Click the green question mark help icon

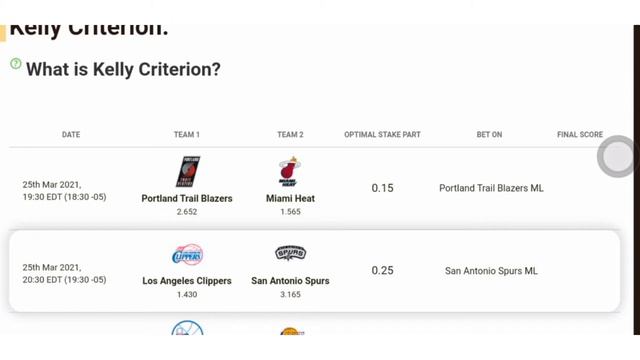tap(16, 63)
